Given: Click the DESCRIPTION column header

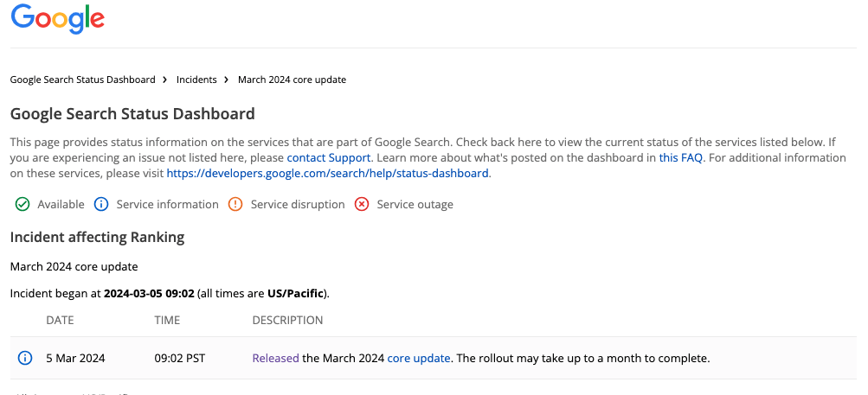Looking at the screenshot, I should click(x=287, y=321).
